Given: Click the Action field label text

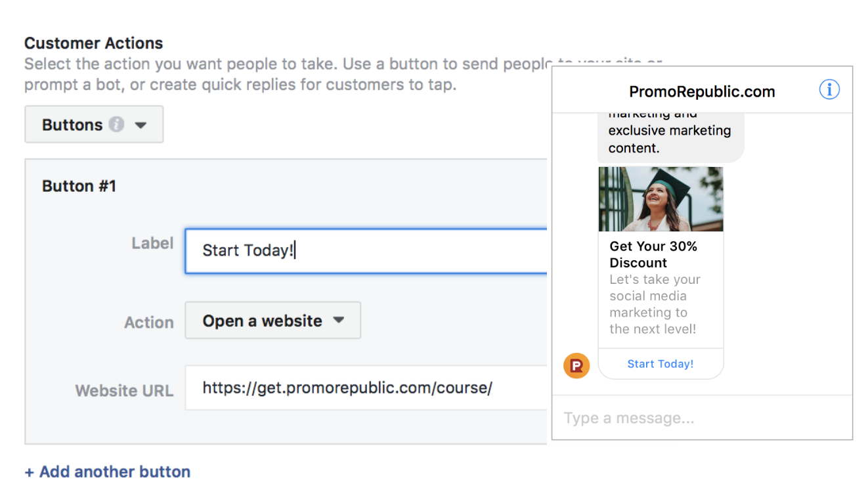Looking at the screenshot, I should [x=149, y=323].
